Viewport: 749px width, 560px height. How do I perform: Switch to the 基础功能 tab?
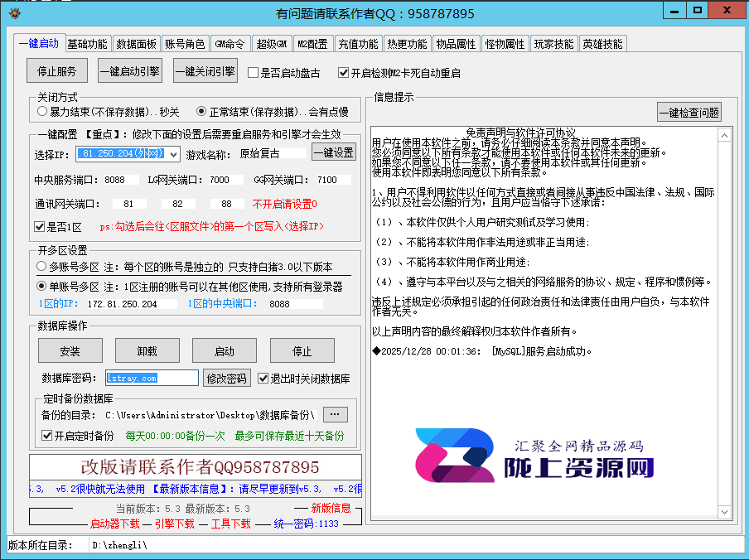point(87,44)
